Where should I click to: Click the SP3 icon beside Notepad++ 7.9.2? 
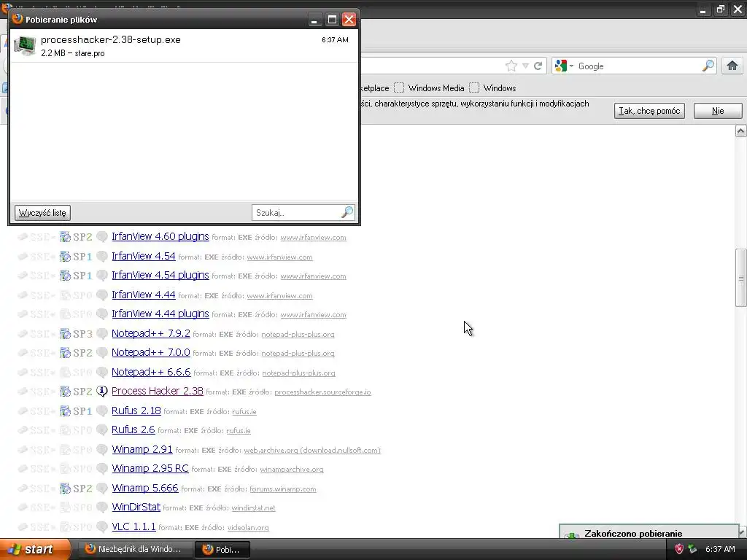(76, 334)
